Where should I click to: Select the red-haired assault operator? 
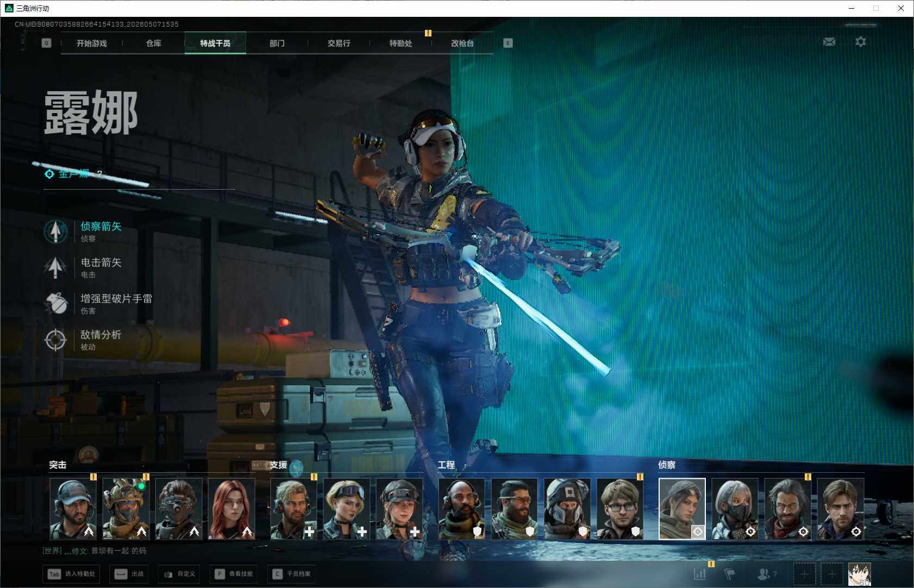coord(231,509)
